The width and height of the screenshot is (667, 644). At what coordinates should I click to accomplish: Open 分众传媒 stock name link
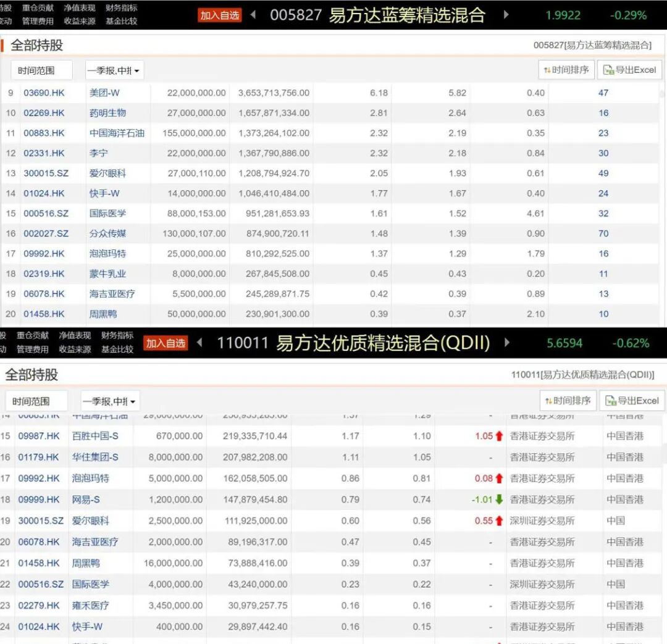click(x=107, y=233)
